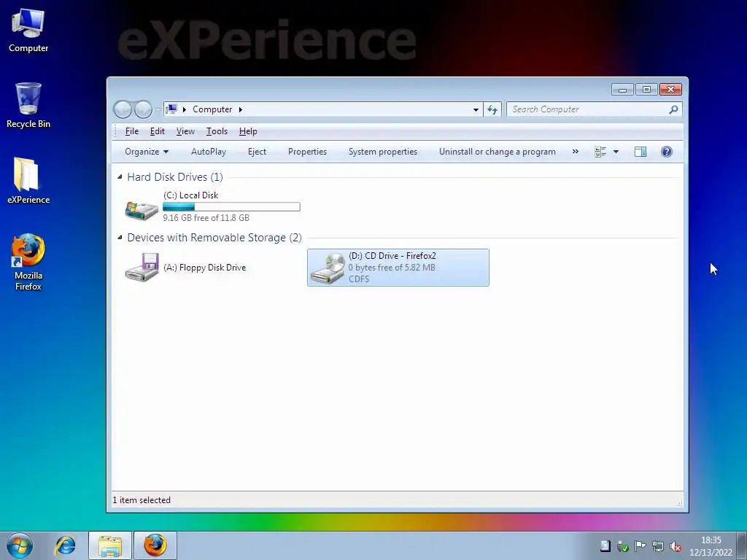Show additional toolbar commands chevron
The height and width of the screenshot is (560, 747).
[x=575, y=152]
